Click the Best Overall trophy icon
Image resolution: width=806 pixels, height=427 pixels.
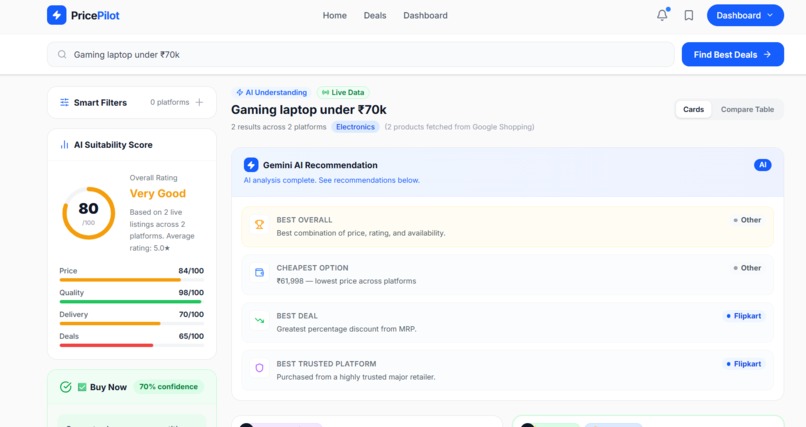click(259, 225)
